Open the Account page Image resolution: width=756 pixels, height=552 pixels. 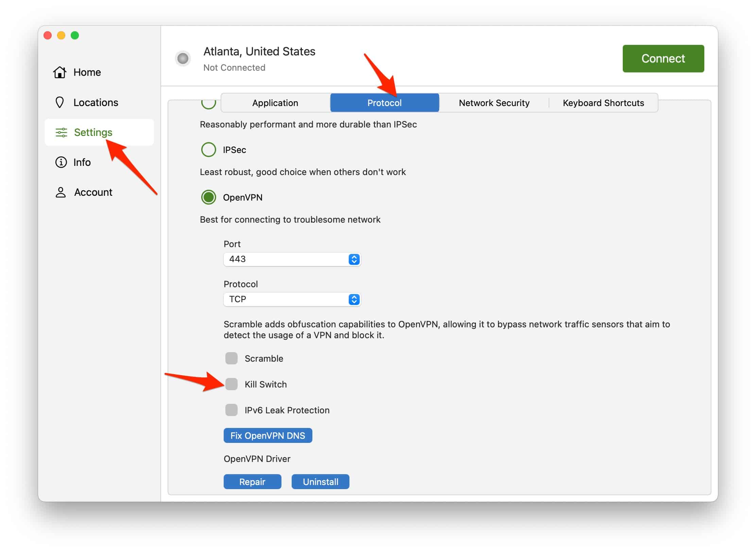tap(99, 192)
